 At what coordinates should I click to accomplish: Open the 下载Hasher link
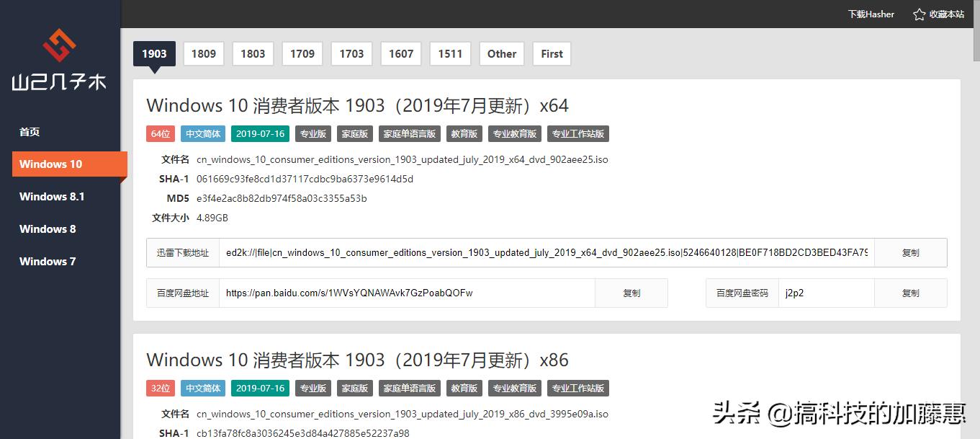coord(871,14)
